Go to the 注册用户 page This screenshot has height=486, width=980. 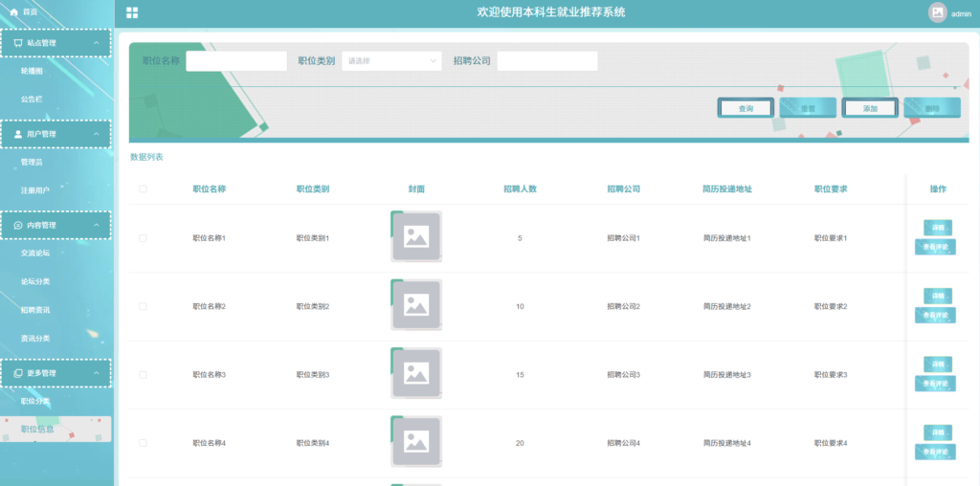point(35,190)
